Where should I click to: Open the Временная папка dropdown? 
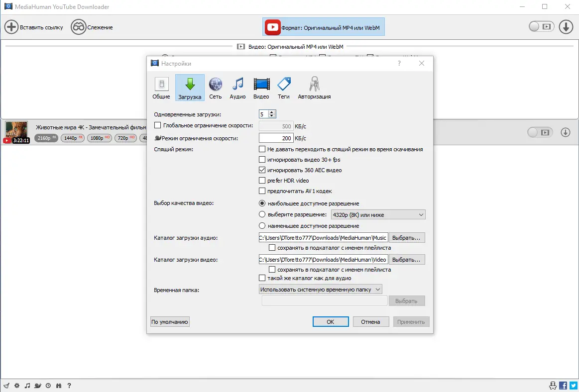pos(321,289)
